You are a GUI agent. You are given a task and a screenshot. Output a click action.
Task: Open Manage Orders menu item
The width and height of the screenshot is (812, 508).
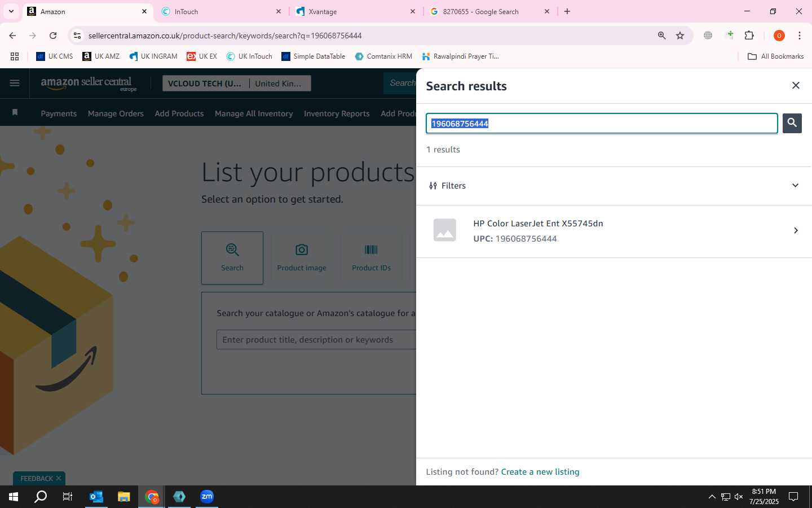point(116,113)
